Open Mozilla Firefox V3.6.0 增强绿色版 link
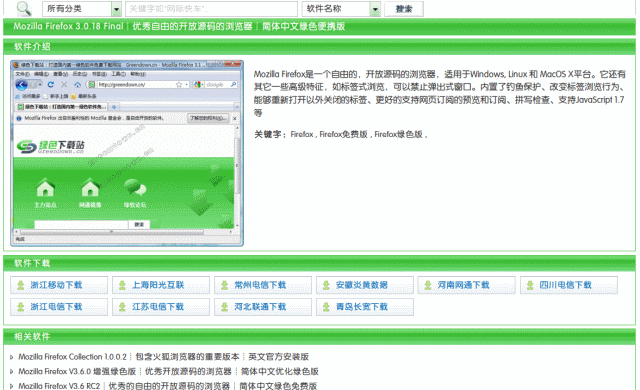Viewport: 640px width, 390px height. [x=168, y=372]
